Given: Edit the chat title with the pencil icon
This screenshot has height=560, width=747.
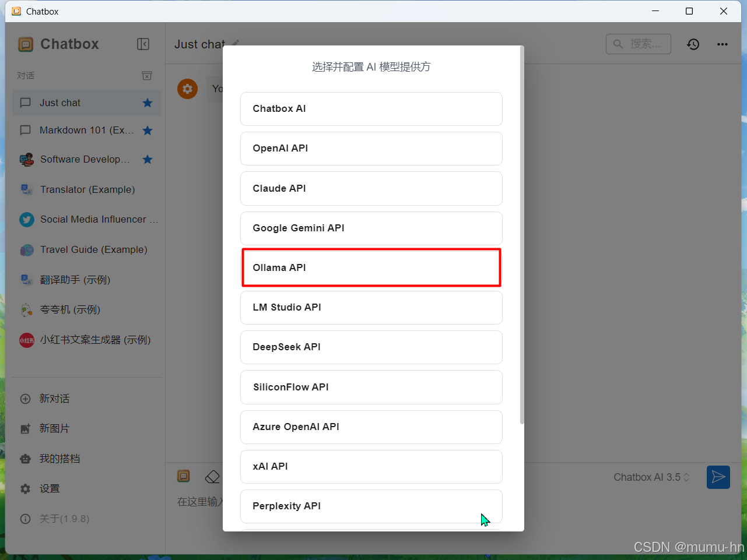Looking at the screenshot, I should pos(236,43).
